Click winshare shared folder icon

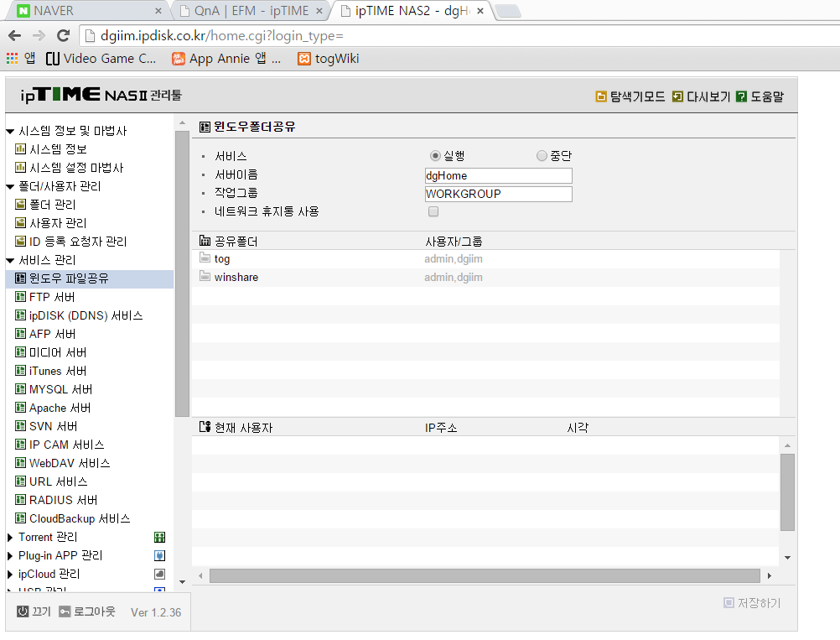205,276
